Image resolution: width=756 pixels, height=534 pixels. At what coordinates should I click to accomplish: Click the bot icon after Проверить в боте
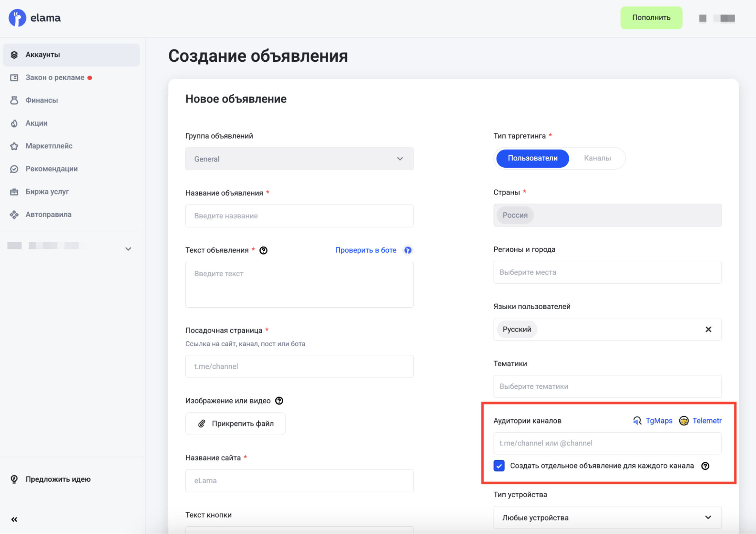(x=408, y=250)
